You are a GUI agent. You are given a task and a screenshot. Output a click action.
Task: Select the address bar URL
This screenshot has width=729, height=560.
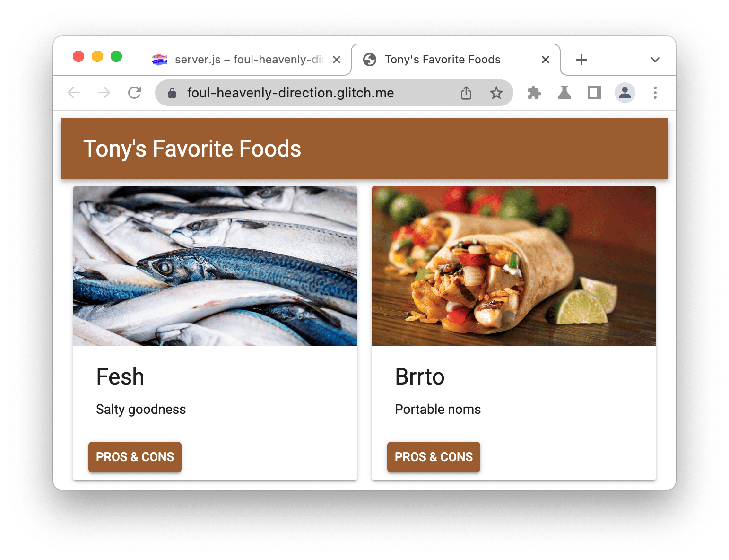290,93
